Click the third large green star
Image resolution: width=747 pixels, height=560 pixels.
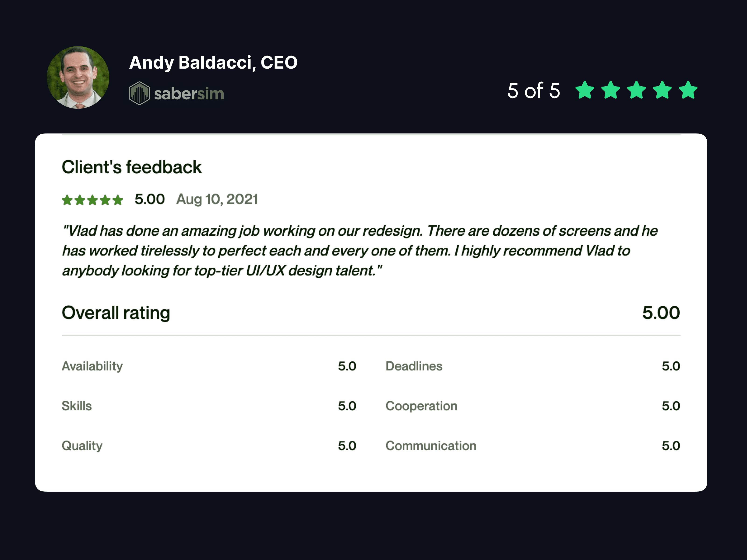(636, 90)
